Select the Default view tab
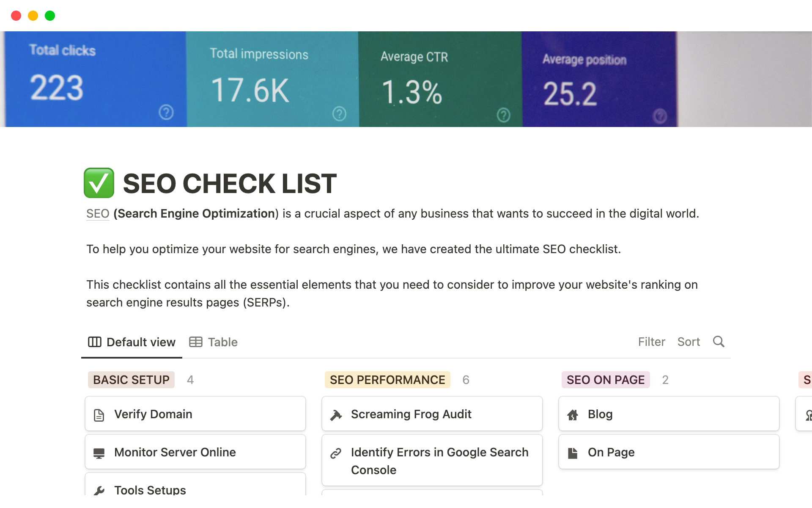Screen dimensions: 812x508 (132, 342)
